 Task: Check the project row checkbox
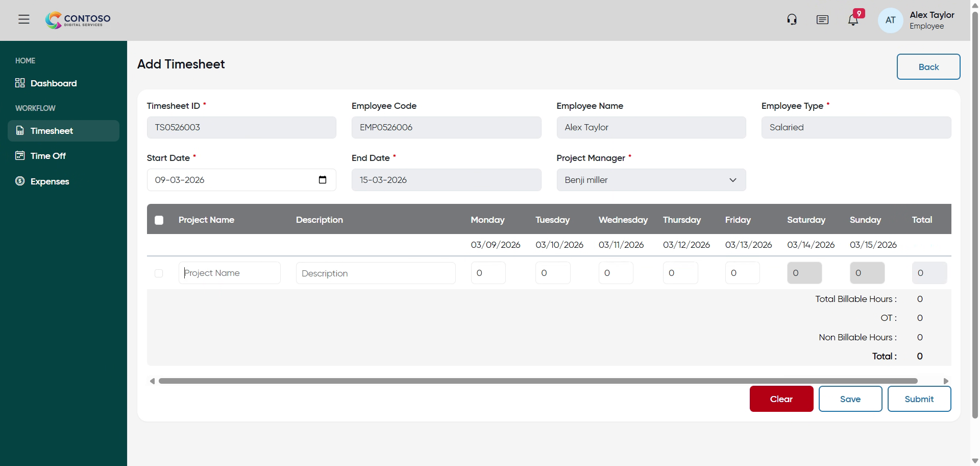(x=159, y=273)
